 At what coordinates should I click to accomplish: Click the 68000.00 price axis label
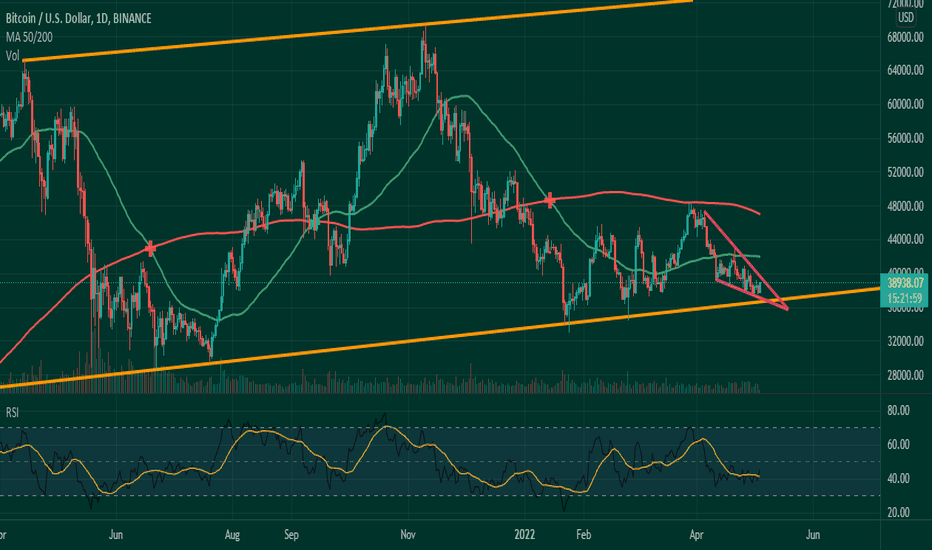(x=905, y=37)
